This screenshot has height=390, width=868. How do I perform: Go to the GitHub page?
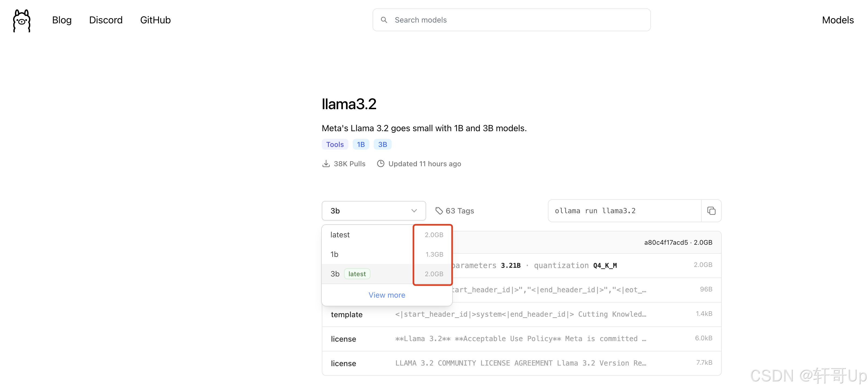[x=155, y=20]
